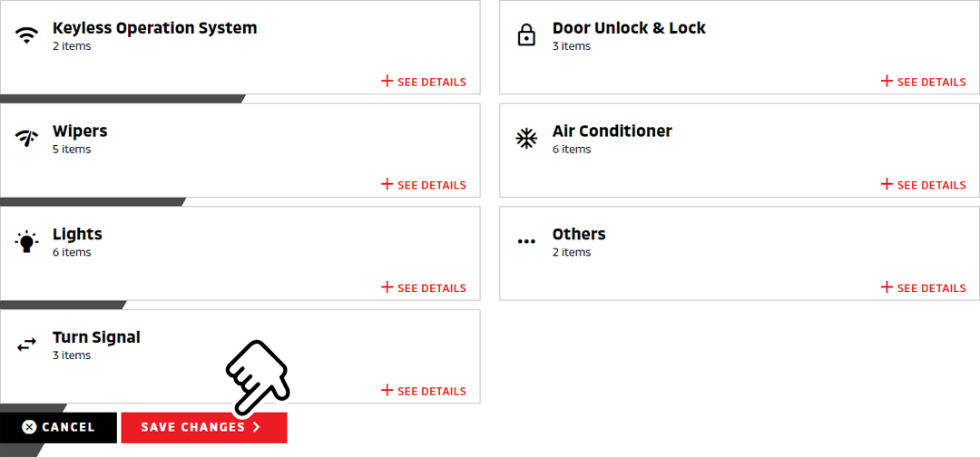Expand See Details for Wipers
The width and height of the screenshot is (980, 457).
pos(424,185)
